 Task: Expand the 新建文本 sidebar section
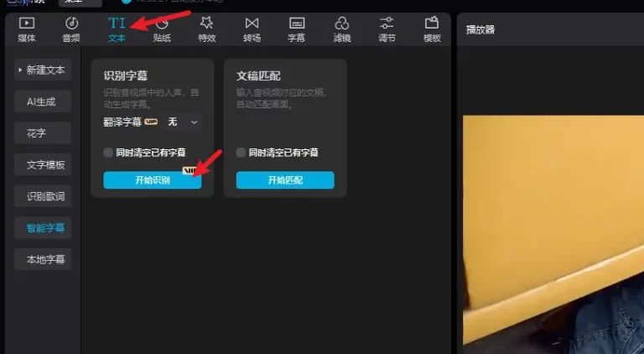tap(43, 70)
